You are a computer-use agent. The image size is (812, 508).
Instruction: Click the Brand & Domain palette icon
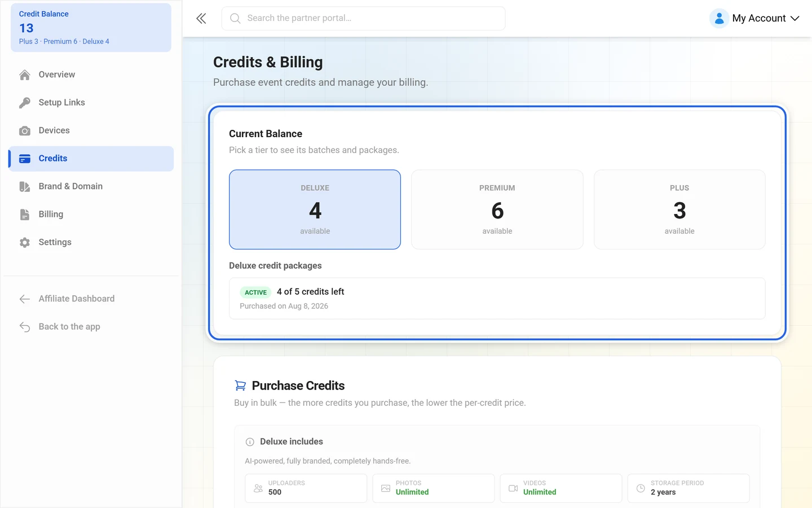coord(25,187)
